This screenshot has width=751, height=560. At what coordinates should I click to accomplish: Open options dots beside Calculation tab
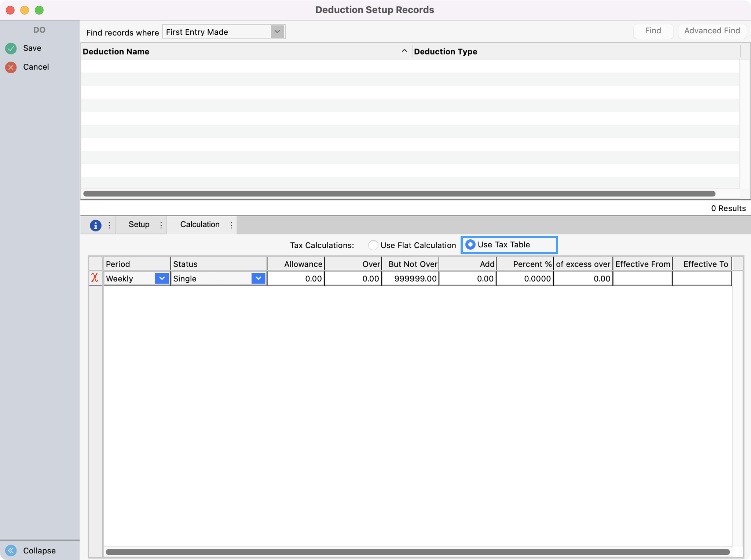click(x=231, y=225)
